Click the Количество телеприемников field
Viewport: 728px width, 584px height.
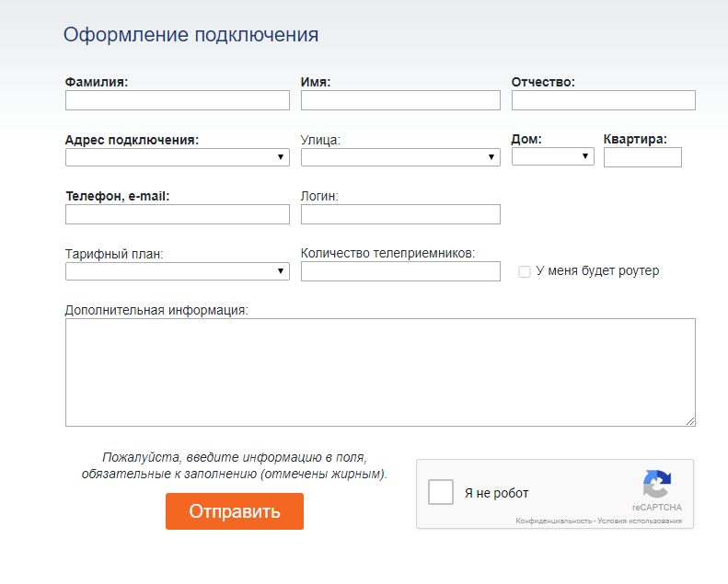point(400,271)
